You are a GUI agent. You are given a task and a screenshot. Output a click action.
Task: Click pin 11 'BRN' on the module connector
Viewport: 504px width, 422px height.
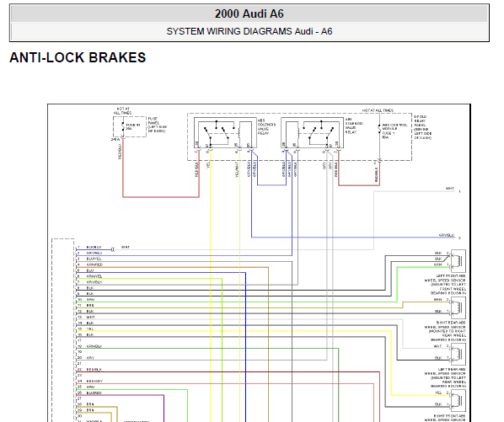[x=90, y=306]
